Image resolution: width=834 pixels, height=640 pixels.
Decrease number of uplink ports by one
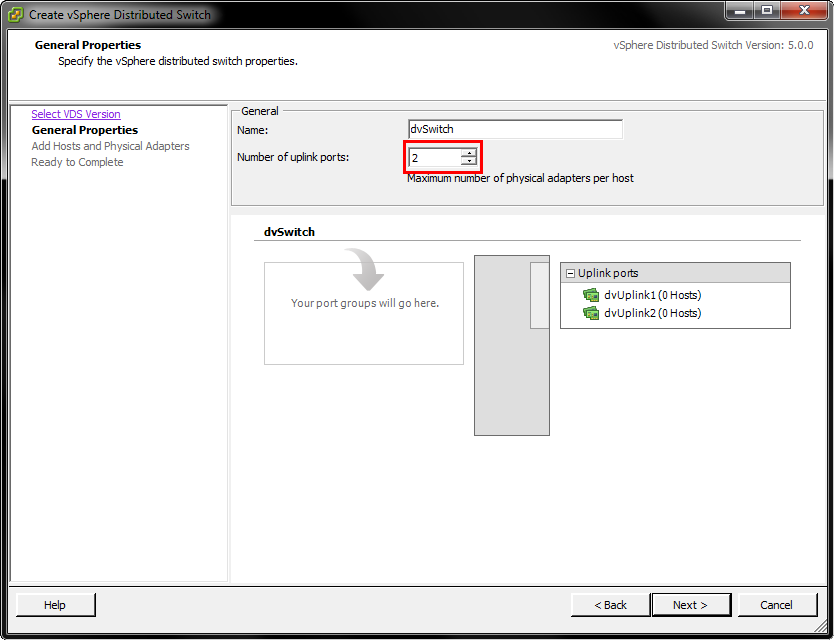point(469,161)
